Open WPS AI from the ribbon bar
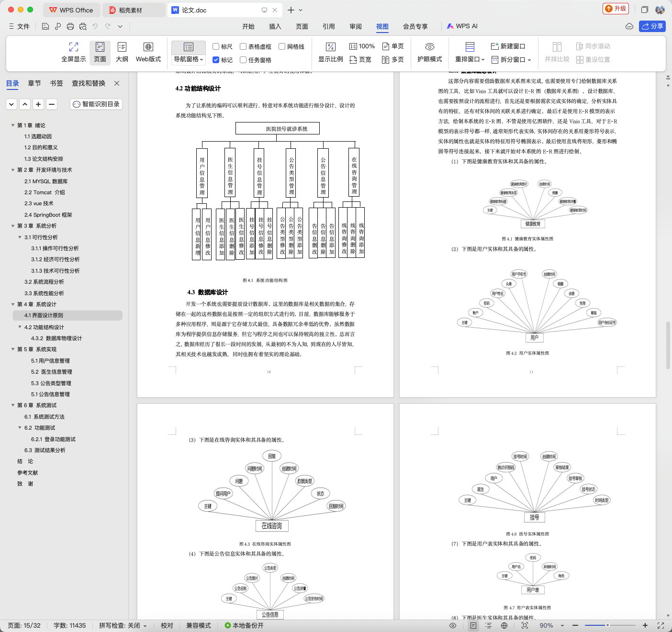The width and height of the screenshot is (672, 632). (462, 26)
